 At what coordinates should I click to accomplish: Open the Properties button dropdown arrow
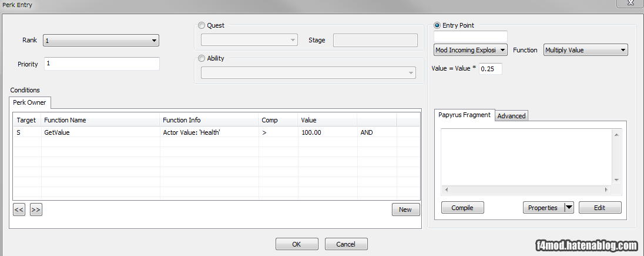[x=569, y=208]
